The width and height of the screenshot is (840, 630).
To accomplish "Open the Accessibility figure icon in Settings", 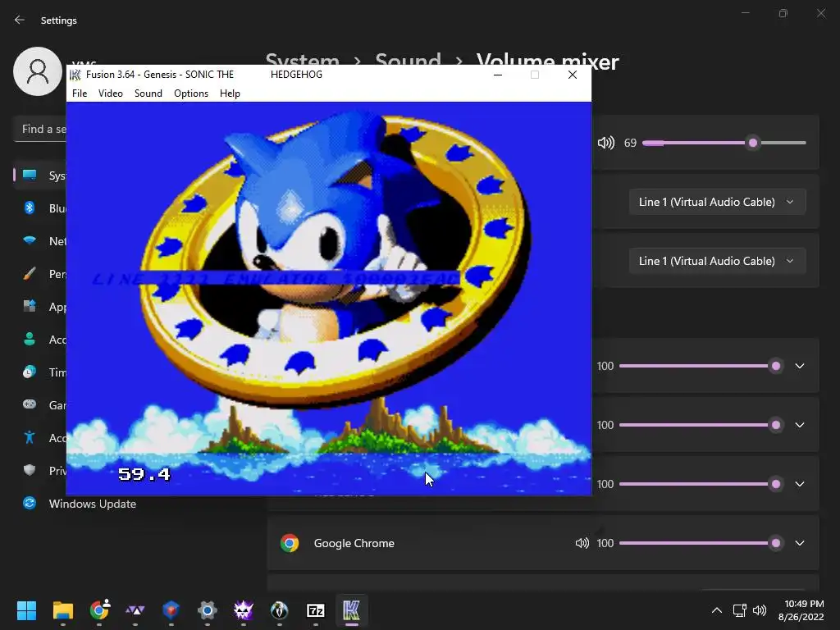I will click(30, 438).
